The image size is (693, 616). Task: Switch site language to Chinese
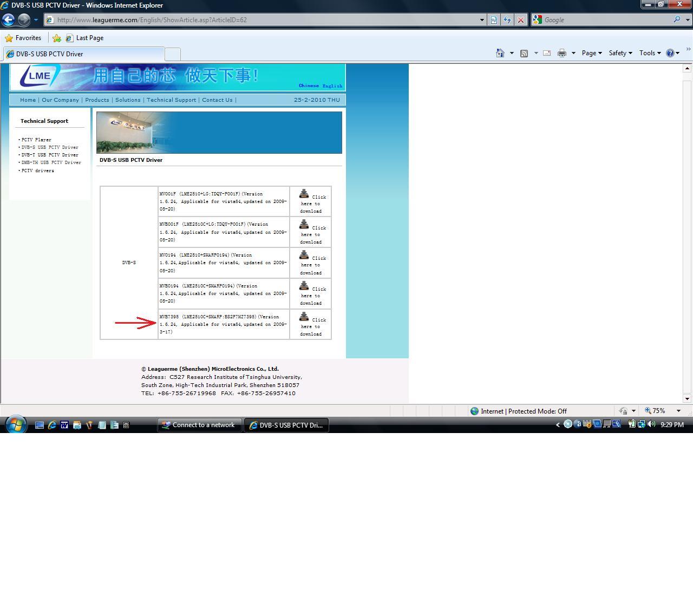point(309,86)
